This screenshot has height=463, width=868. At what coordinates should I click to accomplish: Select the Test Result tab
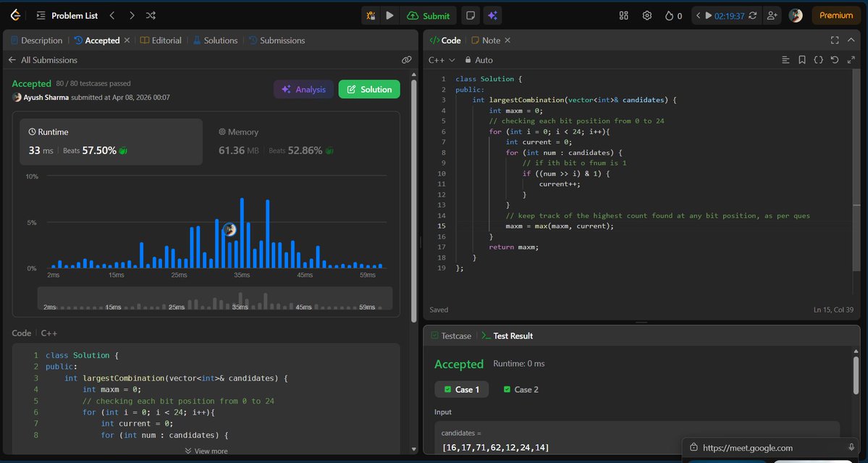click(x=507, y=336)
